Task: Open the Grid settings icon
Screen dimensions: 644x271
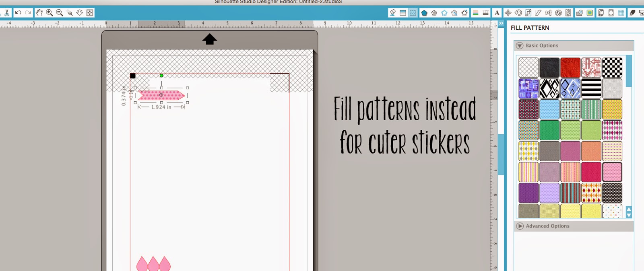Action: pyautogui.click(x=621, y=13)
